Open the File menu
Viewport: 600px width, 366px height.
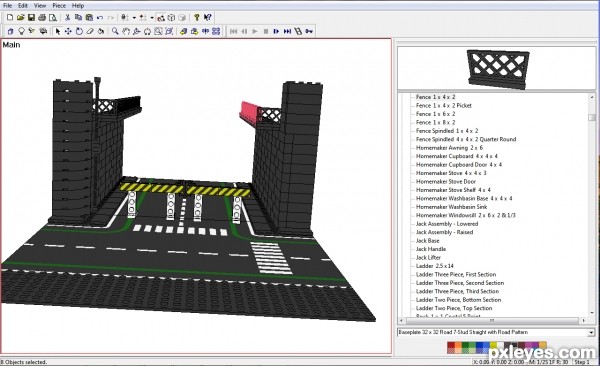[7, 6]
